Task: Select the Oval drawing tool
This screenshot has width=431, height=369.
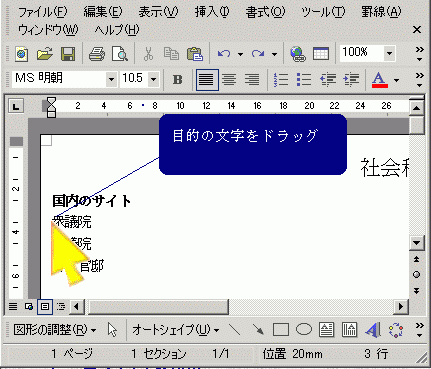Action: tap(304, 330)
